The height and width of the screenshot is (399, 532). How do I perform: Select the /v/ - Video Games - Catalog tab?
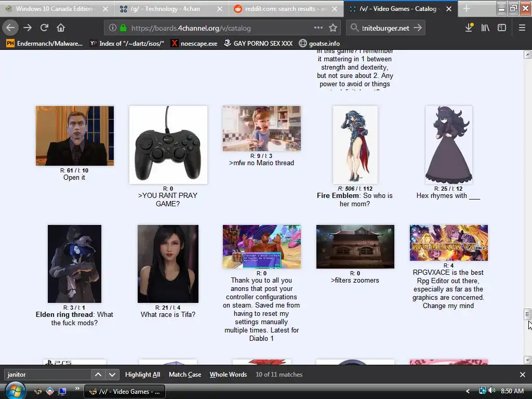click(x=397, y=9)
